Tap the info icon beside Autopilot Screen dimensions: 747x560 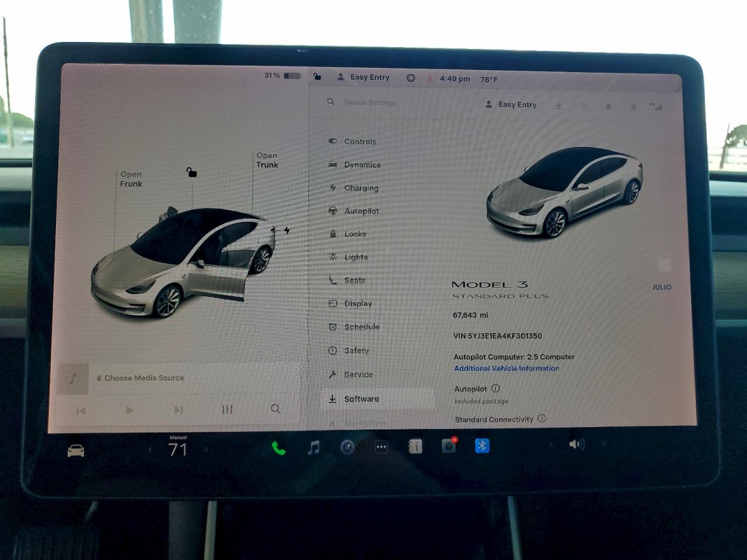click(x=495, y=388)
